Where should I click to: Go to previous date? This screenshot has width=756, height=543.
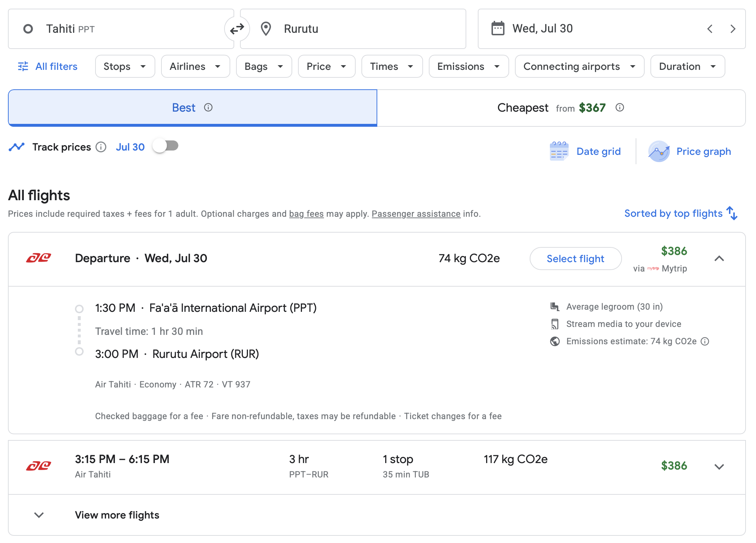pyautogui.click(x=710, y=29)
